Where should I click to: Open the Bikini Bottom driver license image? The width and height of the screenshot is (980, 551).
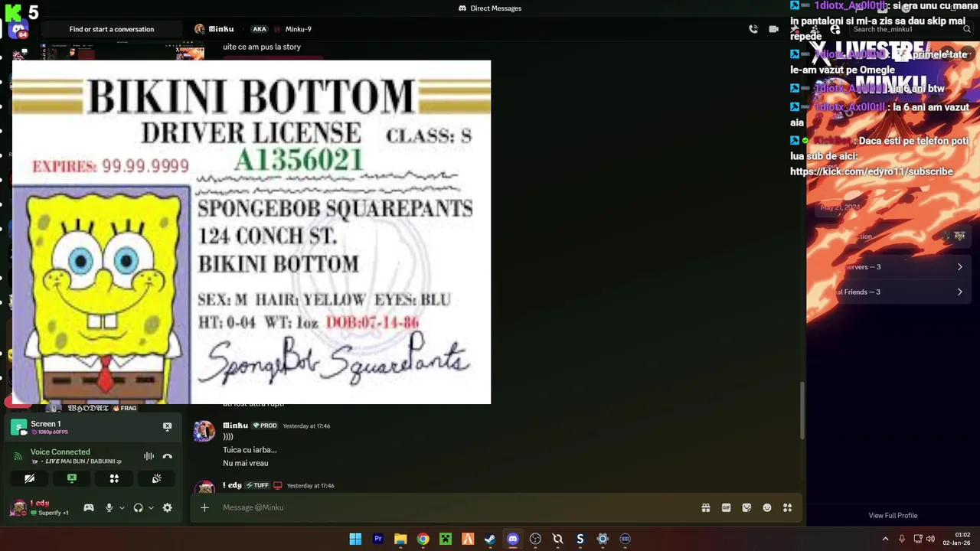pos(251,232)
